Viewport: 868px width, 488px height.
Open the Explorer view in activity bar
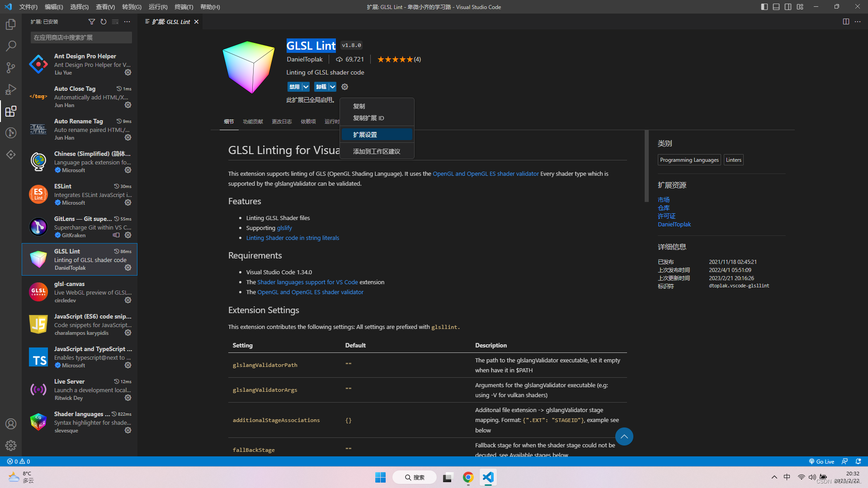point(11,24)
